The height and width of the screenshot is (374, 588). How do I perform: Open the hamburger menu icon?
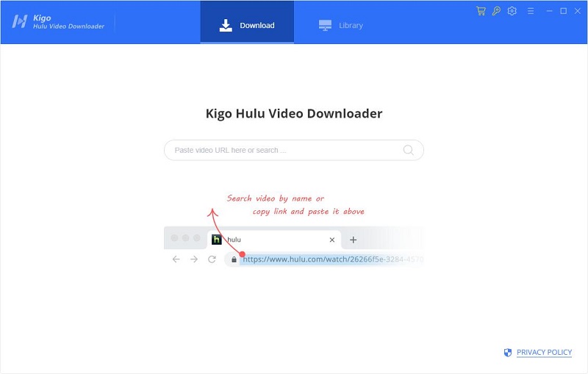[530, 11]
